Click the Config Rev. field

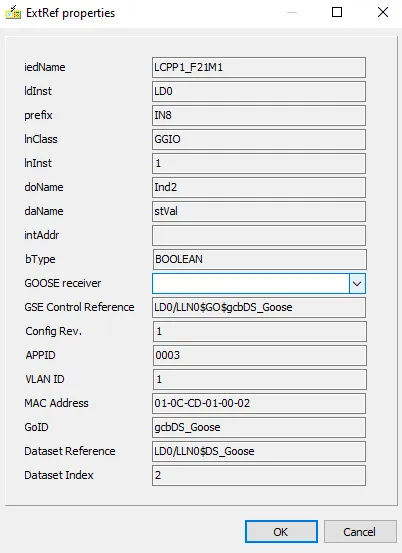pos(260,331)
